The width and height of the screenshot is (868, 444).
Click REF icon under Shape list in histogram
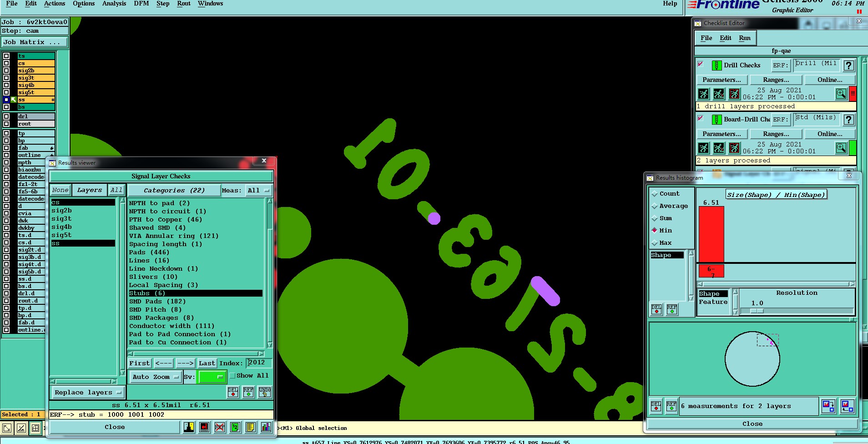672,309
